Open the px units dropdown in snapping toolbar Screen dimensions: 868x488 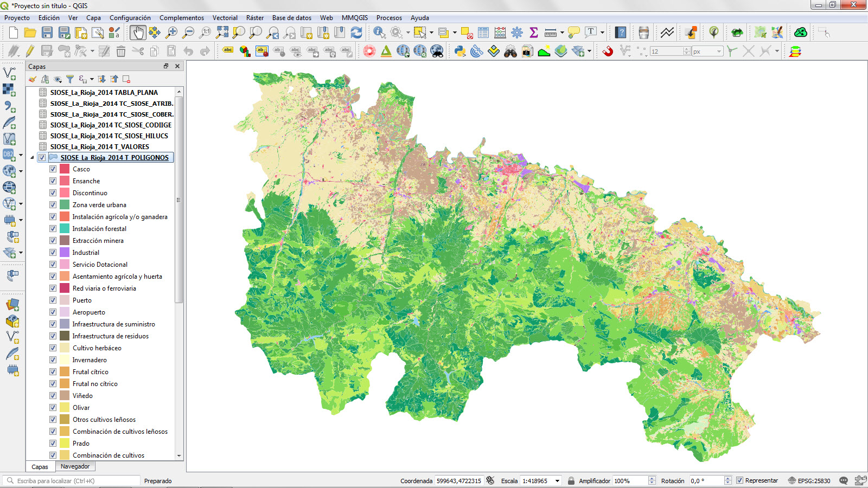point(719,52)
